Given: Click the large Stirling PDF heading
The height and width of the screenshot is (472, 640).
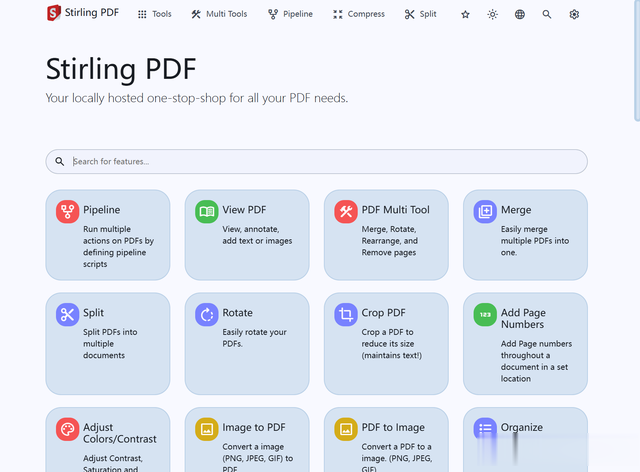Looking at the screenshot, I should click(x=121, y=69).
